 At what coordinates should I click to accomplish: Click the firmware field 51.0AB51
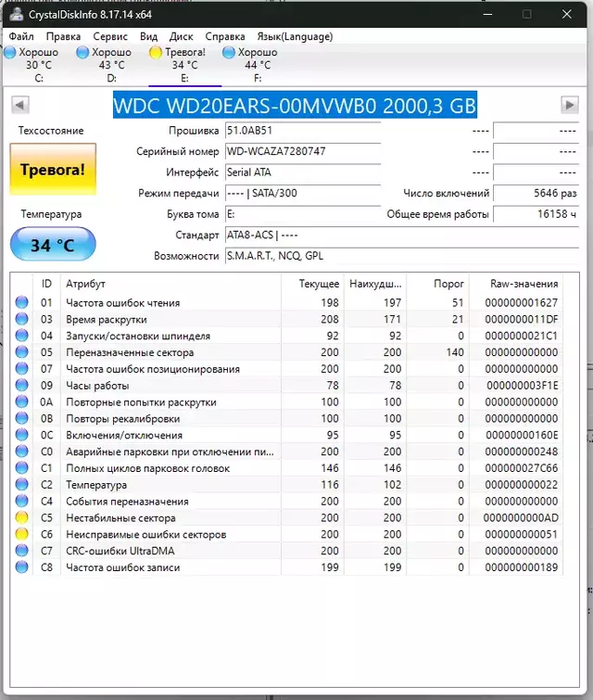click(x=303, y=131)
